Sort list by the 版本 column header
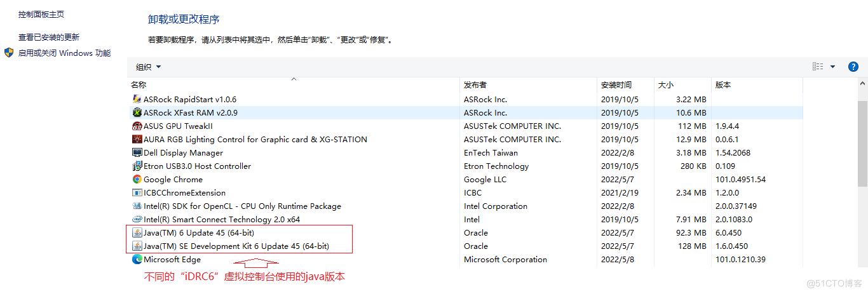 pos(757,84)
